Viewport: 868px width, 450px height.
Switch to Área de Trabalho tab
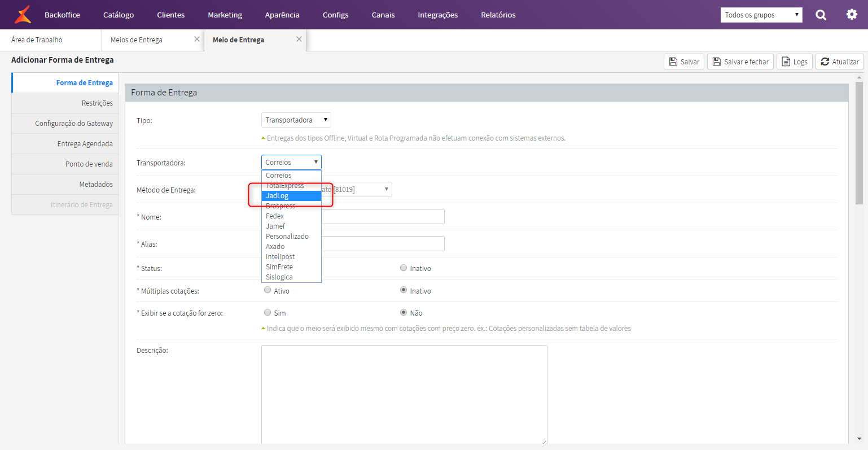[51, 40]
